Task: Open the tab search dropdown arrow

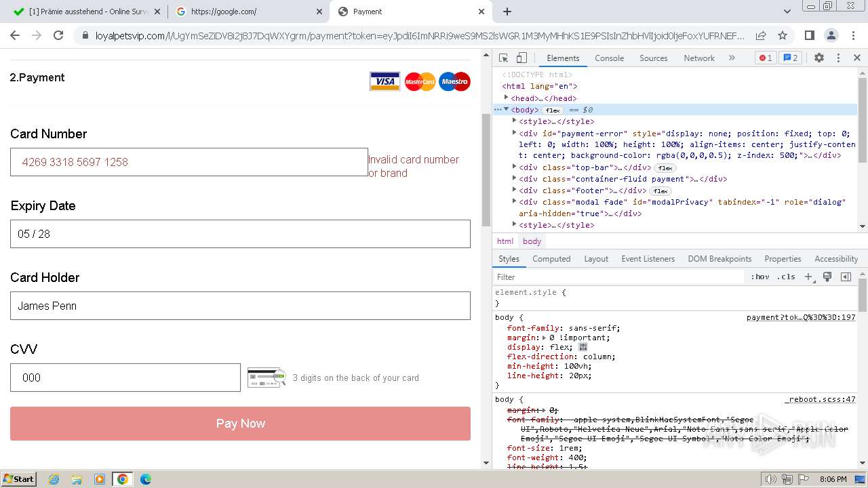Action: pyautogui.click(x=787, y=12)
